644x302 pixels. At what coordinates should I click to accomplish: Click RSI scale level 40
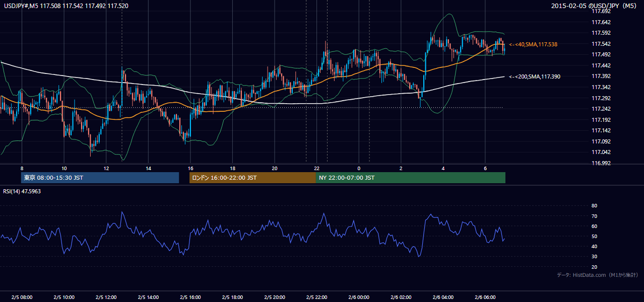click(x=594, y=246)
